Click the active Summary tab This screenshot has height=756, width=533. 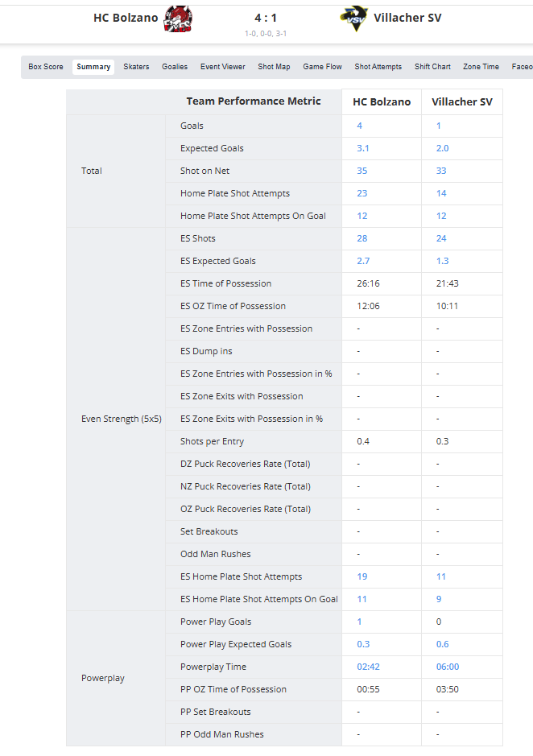[93, 67]
